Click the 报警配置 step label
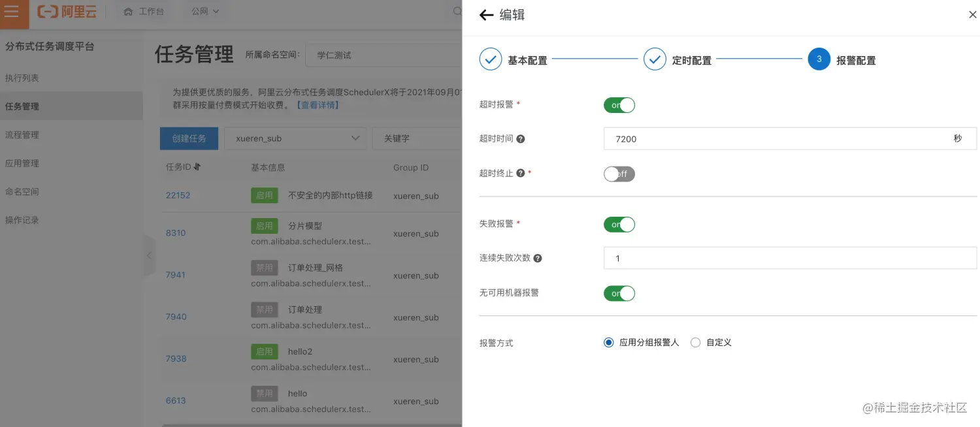The width and height of the screenshot is (980, 427). pyautogui.click(x=856, y=60)
